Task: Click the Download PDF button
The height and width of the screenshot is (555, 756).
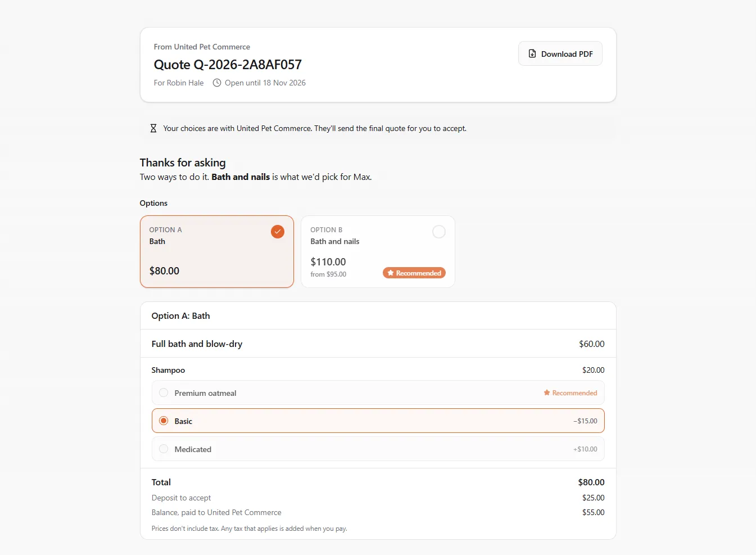Action: coord(560,54)
